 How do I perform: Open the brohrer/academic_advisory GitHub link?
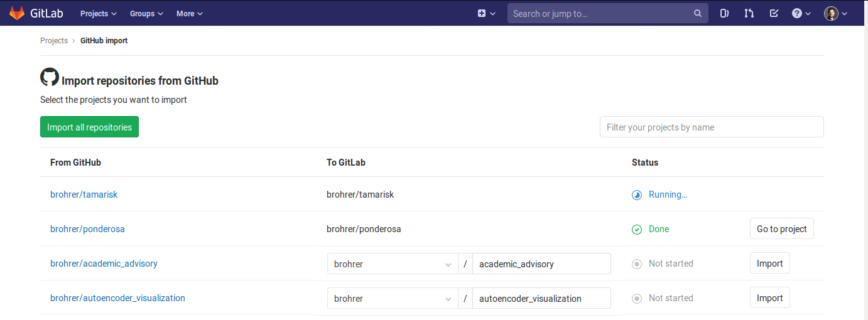pos(104,264)
